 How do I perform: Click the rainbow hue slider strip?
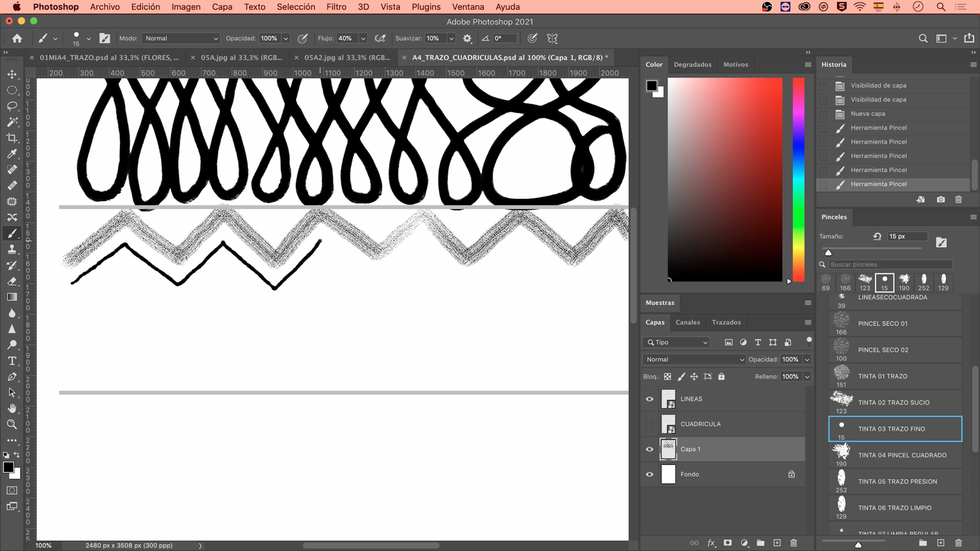pos(798,179)
